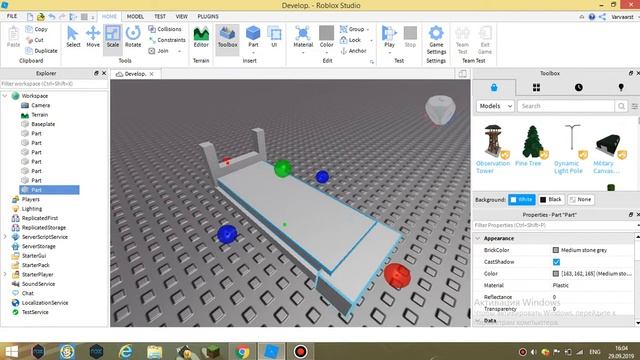
Task: Toggle Collisions option
Action: [x=165, y=29]
